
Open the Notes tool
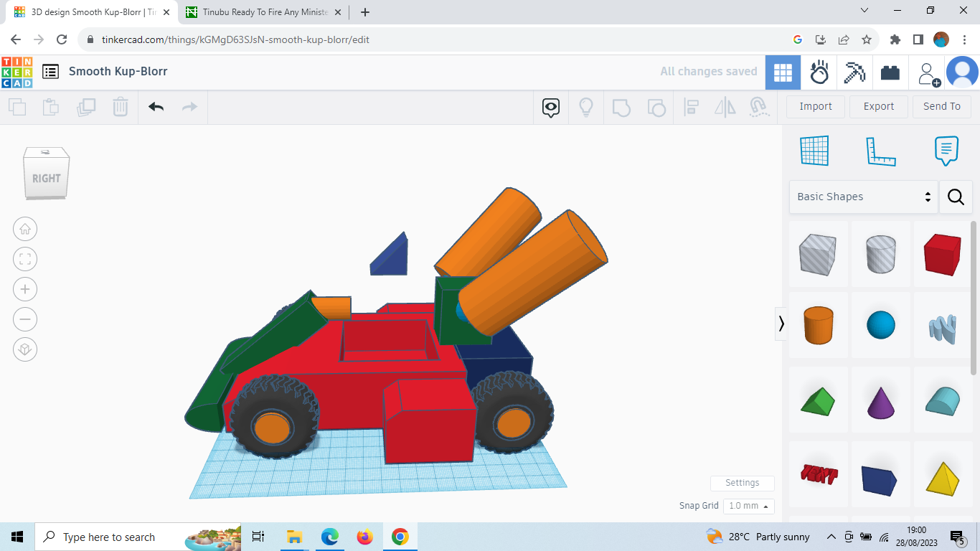tap(946, 151)
